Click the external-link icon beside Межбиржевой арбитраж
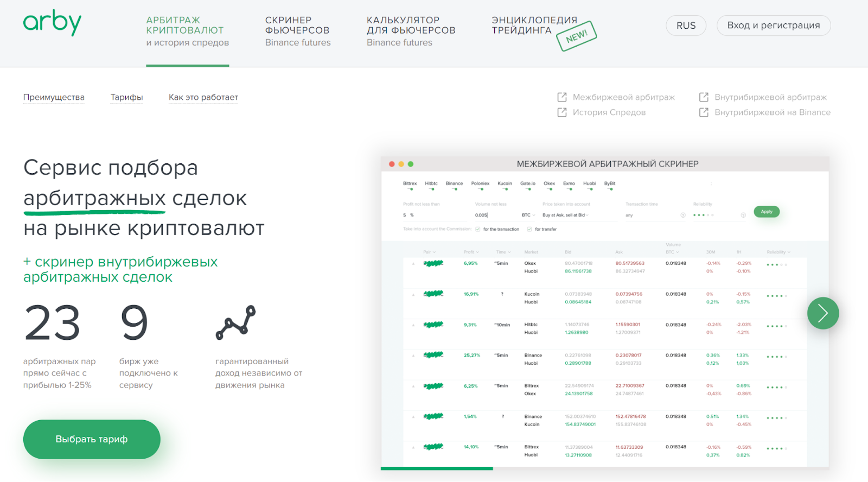The width and height of the screenshot is (868, 482). point(562,97)
